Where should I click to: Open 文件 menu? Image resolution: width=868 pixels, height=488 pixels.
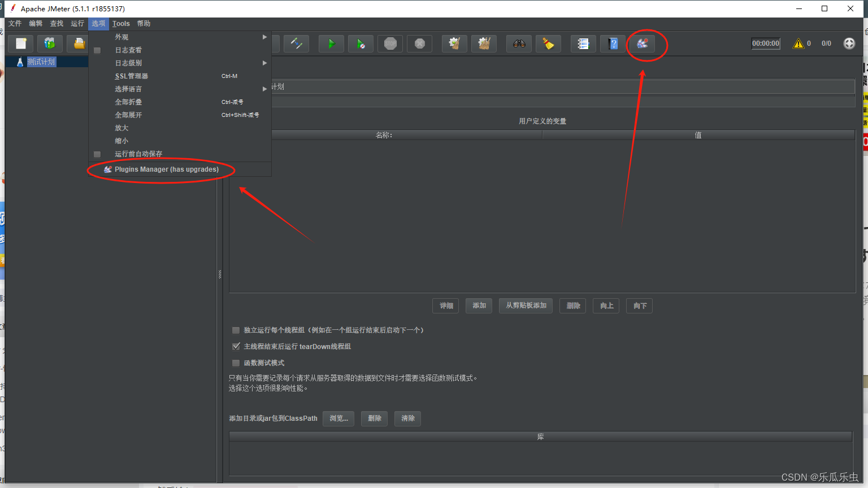click(x=15, y=24)
